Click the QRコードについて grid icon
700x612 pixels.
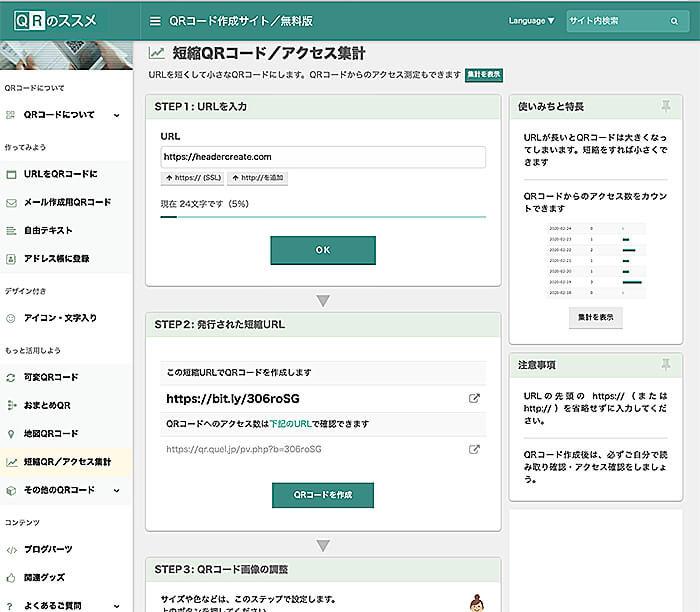[11, 115]
